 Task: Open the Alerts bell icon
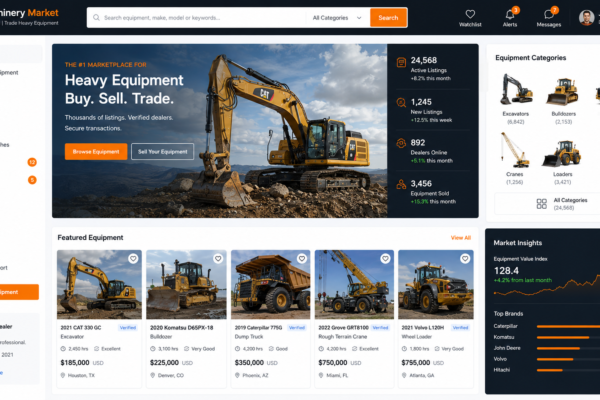[x=509, y=15]
